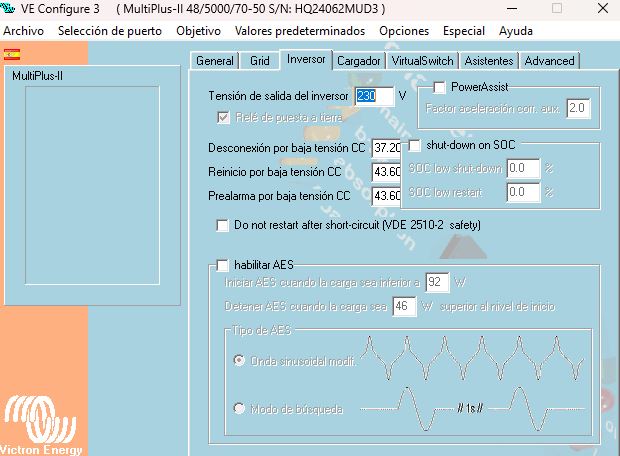The height and width of the screenshot is (456, 620).
Task: Select the Inversor tab
Action: pos(306,59)
